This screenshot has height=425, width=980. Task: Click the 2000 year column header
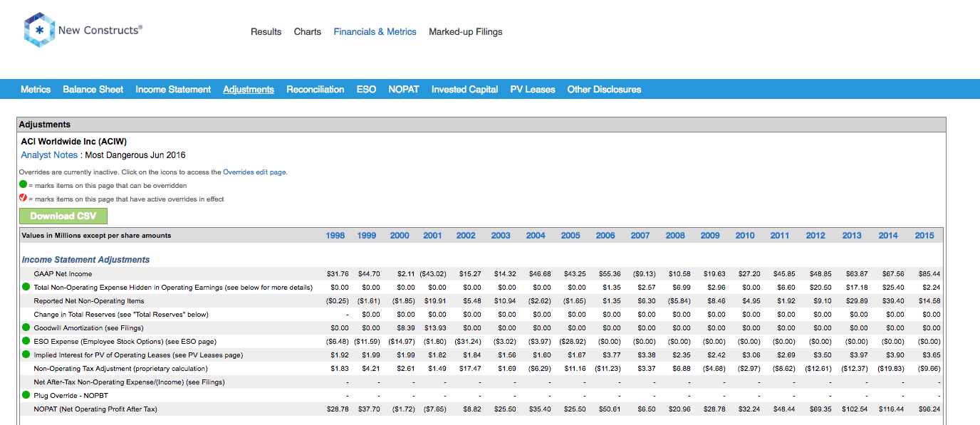point(400,236)
